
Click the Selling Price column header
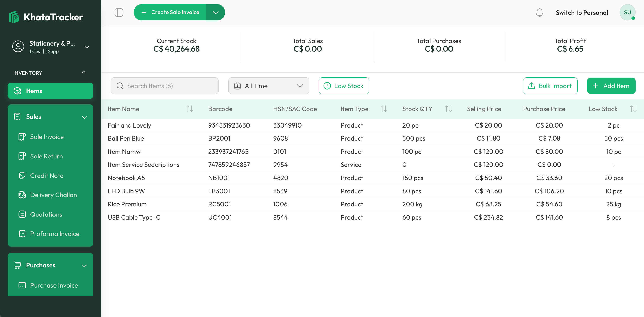(x=484, y=109)
